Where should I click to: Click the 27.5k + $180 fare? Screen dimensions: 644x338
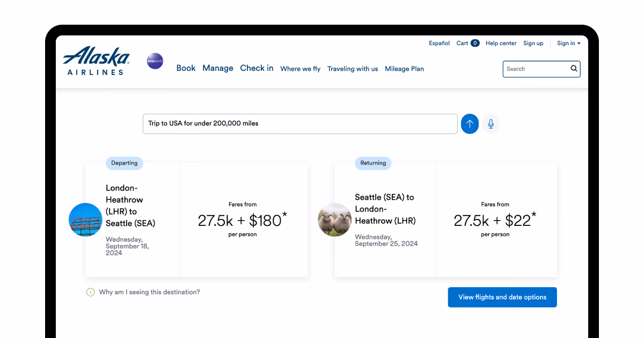click(243, 220)
